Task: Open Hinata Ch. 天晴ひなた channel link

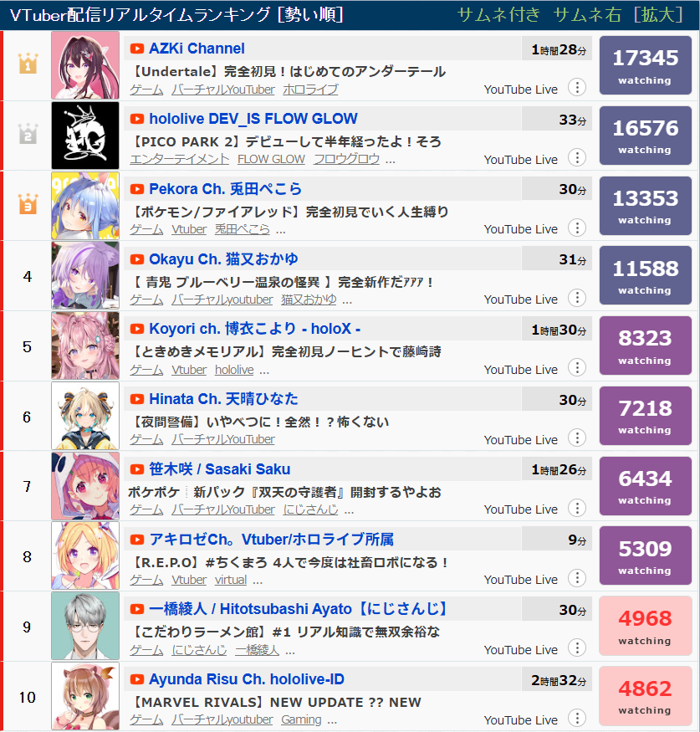Action: click(x=223, y=399)
